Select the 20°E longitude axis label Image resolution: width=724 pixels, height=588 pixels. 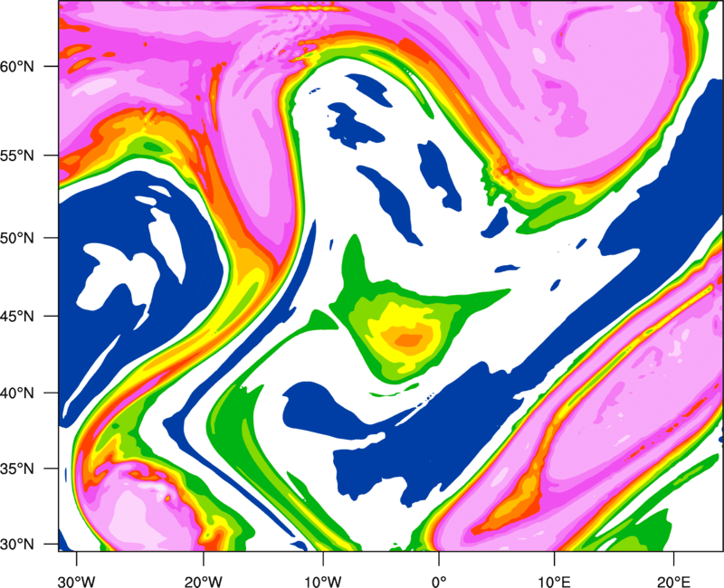673,582
